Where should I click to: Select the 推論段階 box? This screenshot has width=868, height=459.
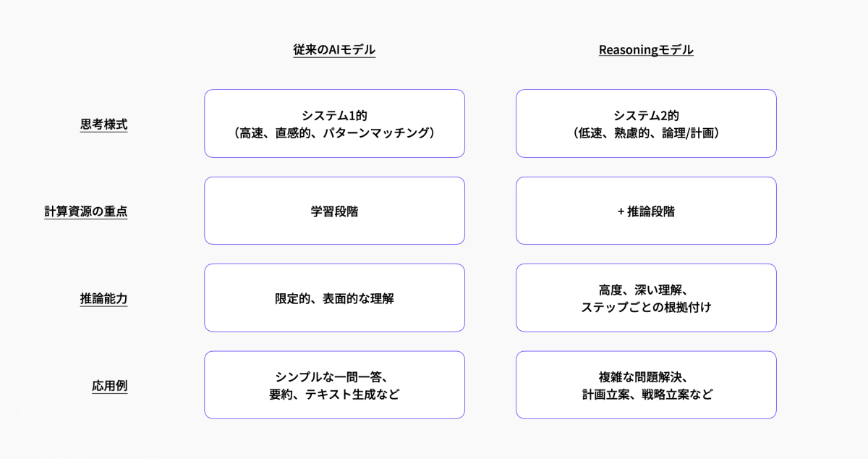point(646,211)
